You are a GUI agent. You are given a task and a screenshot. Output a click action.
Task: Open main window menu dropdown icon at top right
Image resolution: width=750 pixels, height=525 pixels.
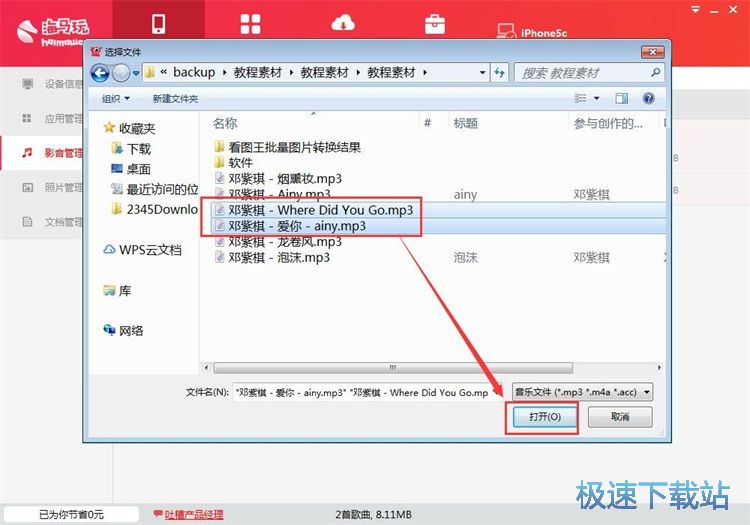(x=695, y=9)
